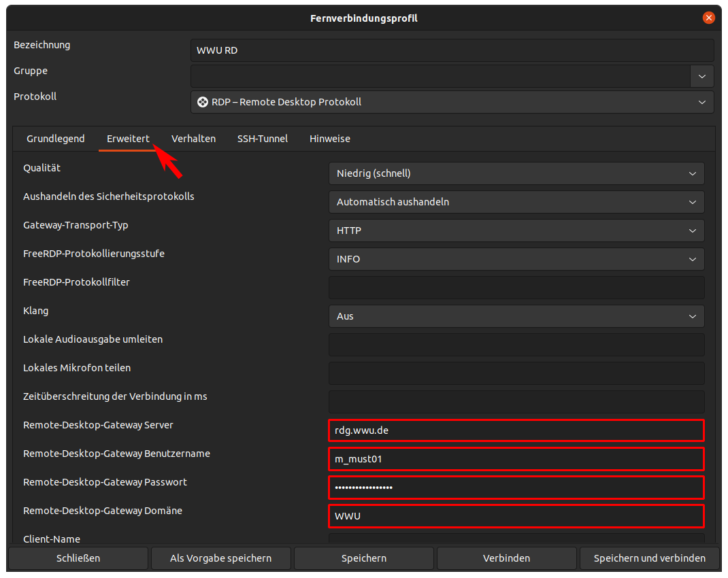Open the Klang dropdown set to Aus
728x578 pixels.
coord(516,316)
